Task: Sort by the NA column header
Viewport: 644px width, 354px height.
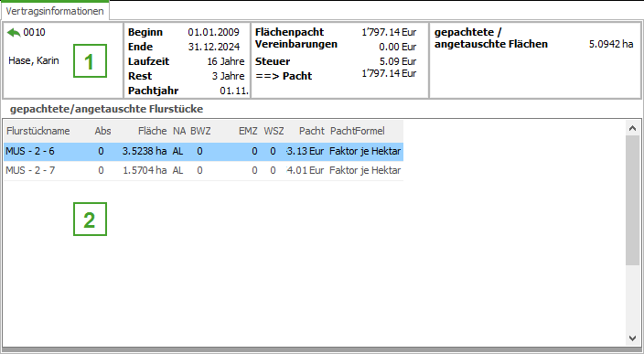Action: [179, 131]
